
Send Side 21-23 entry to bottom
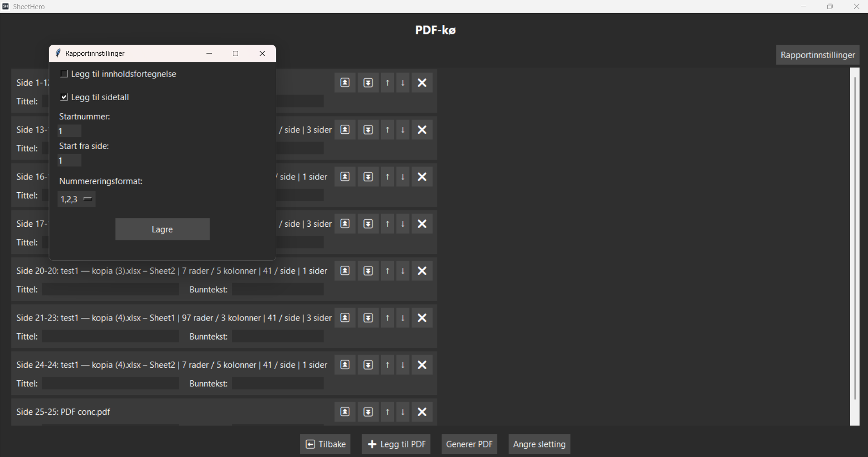tap(368, 318)
